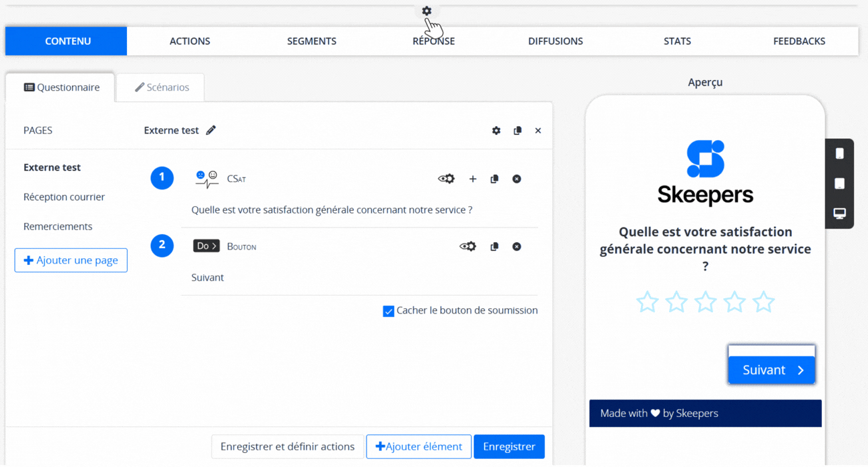
Task: Select the Réception courrier page
Action: click(64, 197)
